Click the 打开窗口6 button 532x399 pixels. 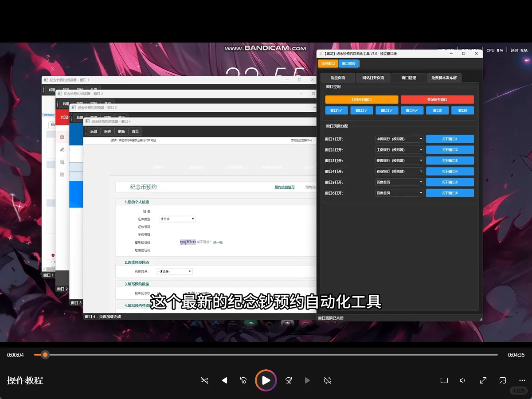pyautogui.click(x=450, y=193)
